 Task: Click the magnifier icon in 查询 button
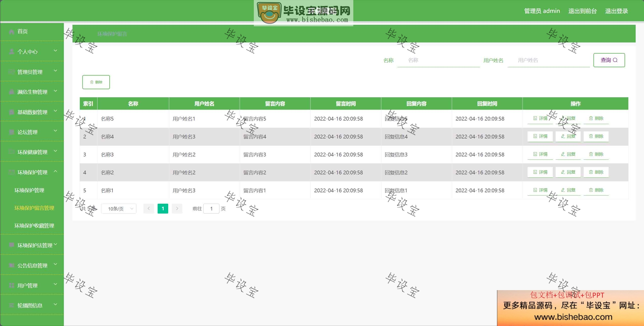pos(615,60)
